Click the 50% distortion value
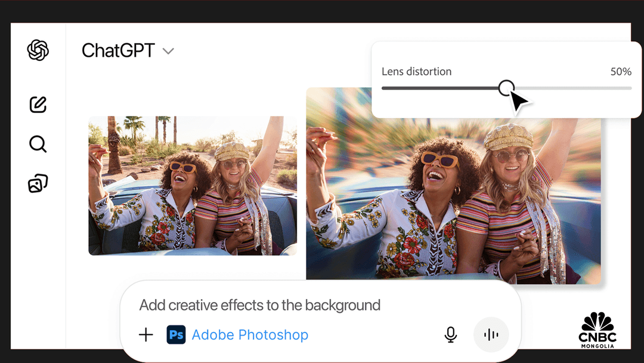Screen dimensions: 644x363 tap(621, 72)
